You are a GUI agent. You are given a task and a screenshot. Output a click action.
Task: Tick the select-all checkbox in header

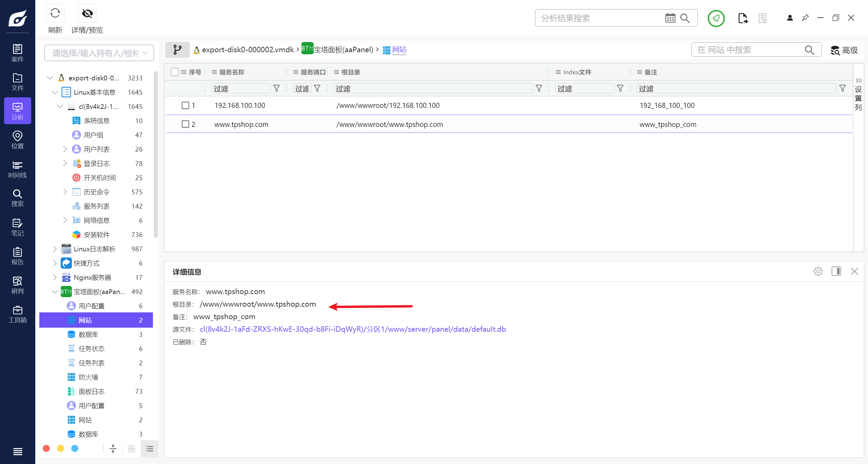175,72
